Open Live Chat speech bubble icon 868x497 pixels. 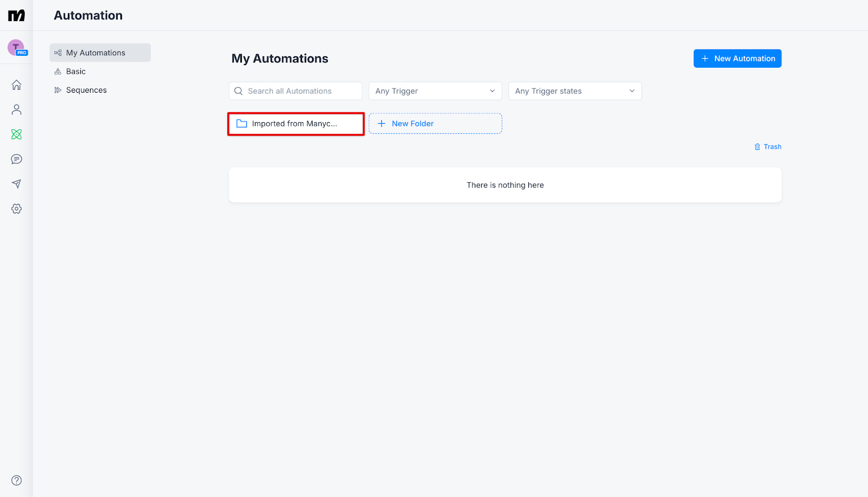point(16,159)
